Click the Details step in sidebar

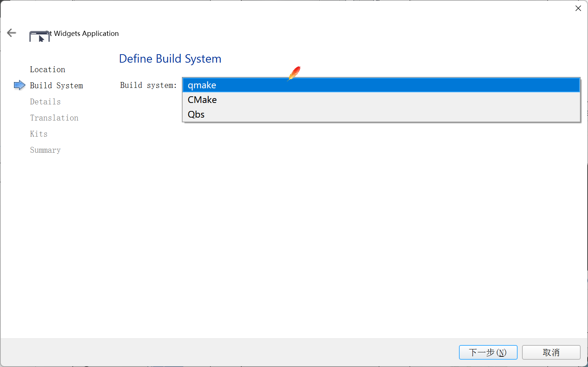click(x=45, y=101)
